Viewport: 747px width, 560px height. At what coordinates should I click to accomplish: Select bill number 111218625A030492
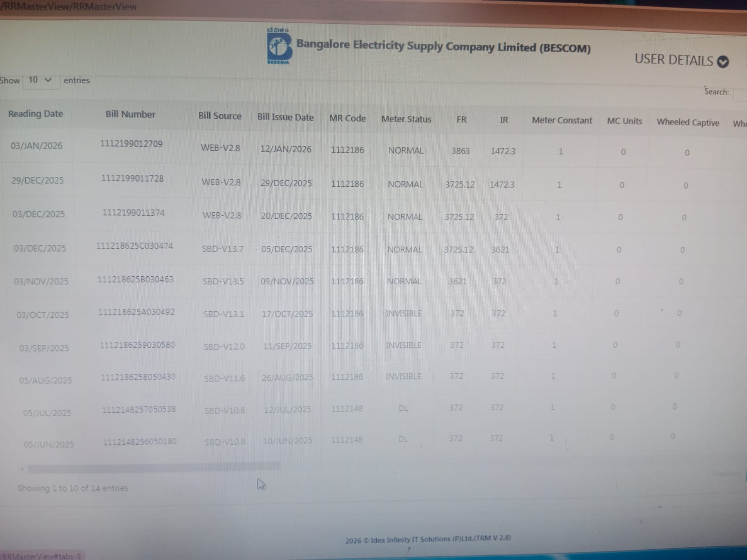pos(136,312)
